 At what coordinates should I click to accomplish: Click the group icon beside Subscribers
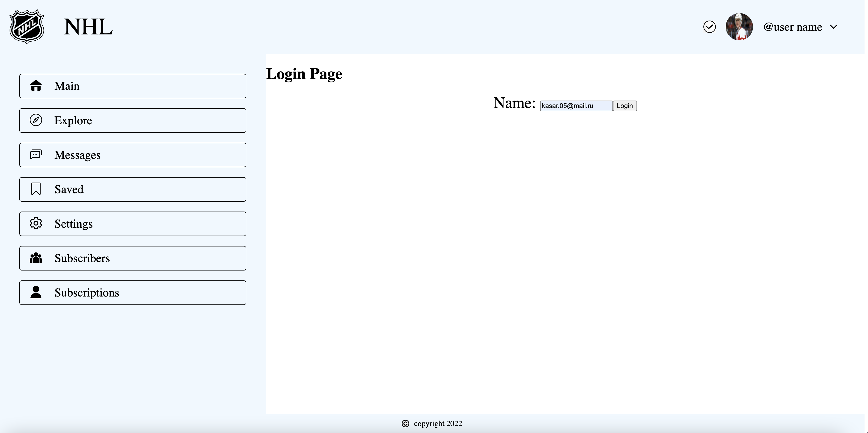click(x=36, y=258)
